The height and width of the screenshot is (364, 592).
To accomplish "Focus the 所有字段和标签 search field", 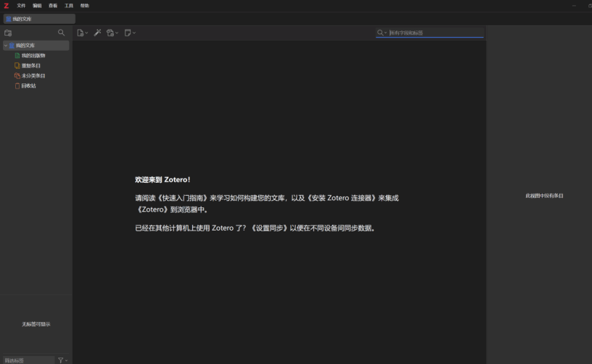I will (436, 33).
